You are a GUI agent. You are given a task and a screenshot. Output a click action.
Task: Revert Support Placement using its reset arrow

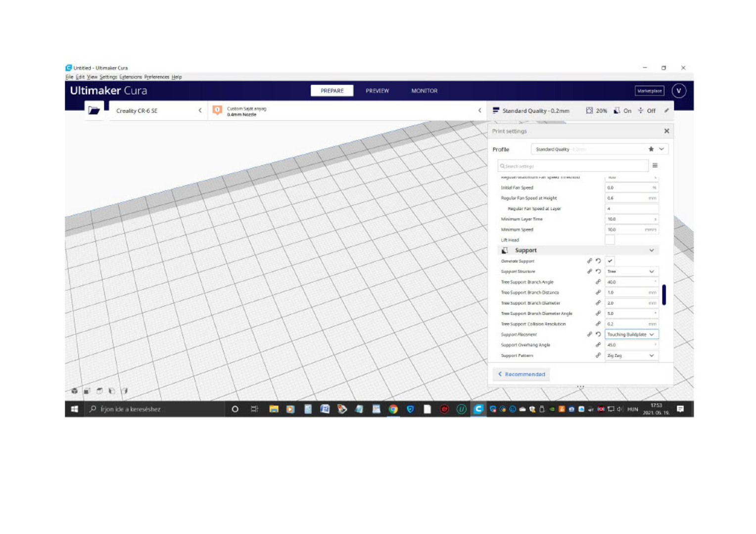[x=598, y=334]
